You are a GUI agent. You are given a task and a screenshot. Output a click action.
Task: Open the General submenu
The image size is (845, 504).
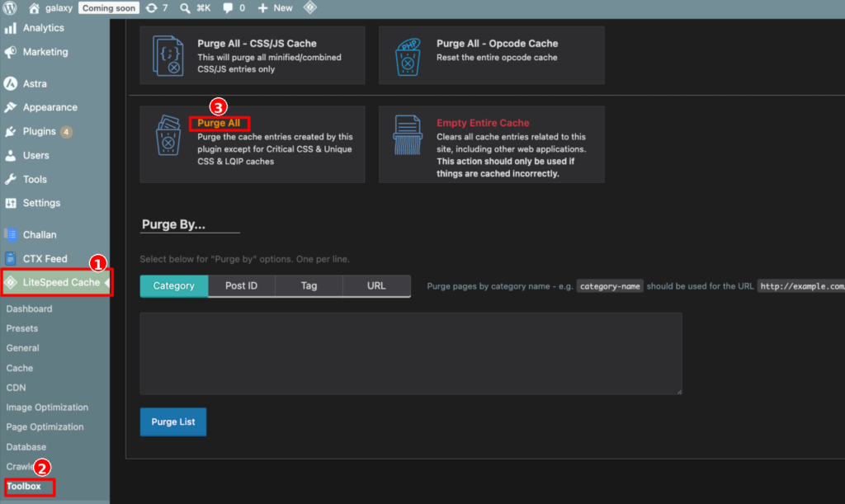22,348
